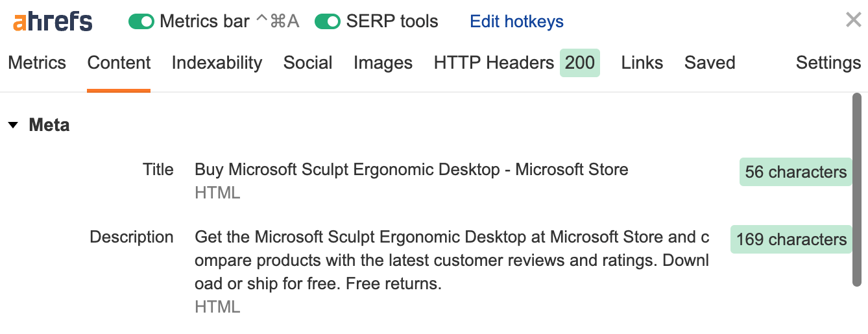Select the Content tab
The height and width of the screenshot is (334, 868).
pos(119,63)
